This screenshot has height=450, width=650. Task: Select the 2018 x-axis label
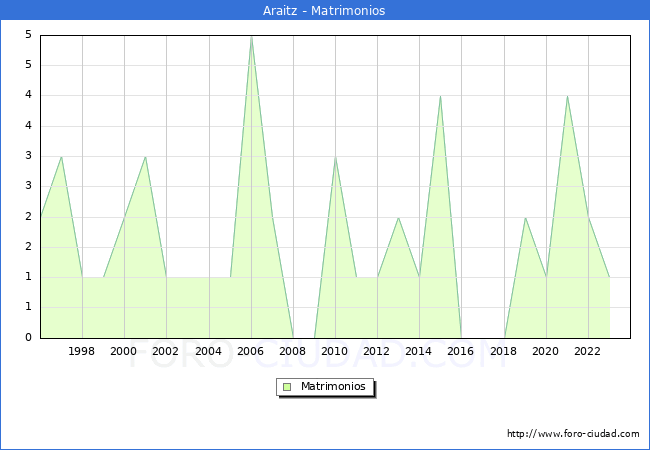click(x=504, y=351)
